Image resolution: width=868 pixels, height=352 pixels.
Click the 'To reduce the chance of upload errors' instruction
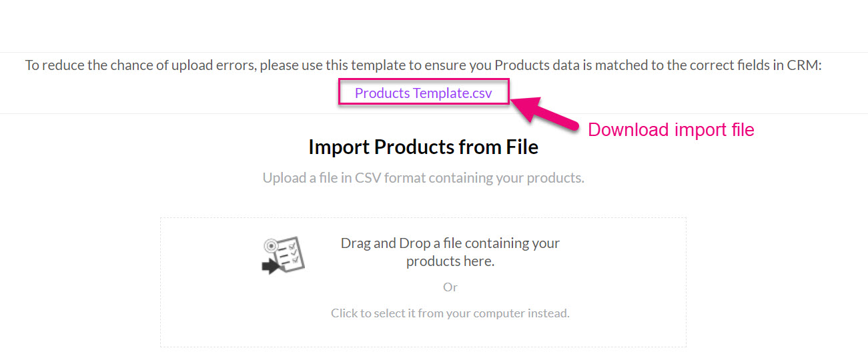coord(423,65)
